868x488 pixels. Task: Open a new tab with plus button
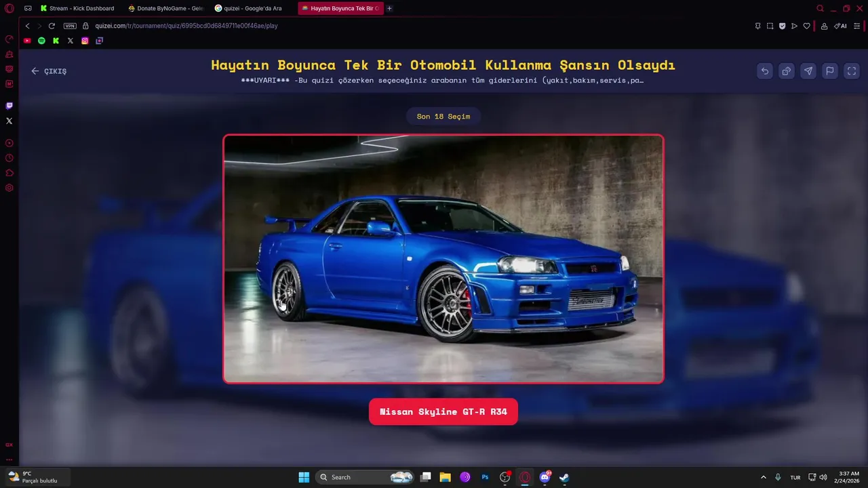pos(389,8)
